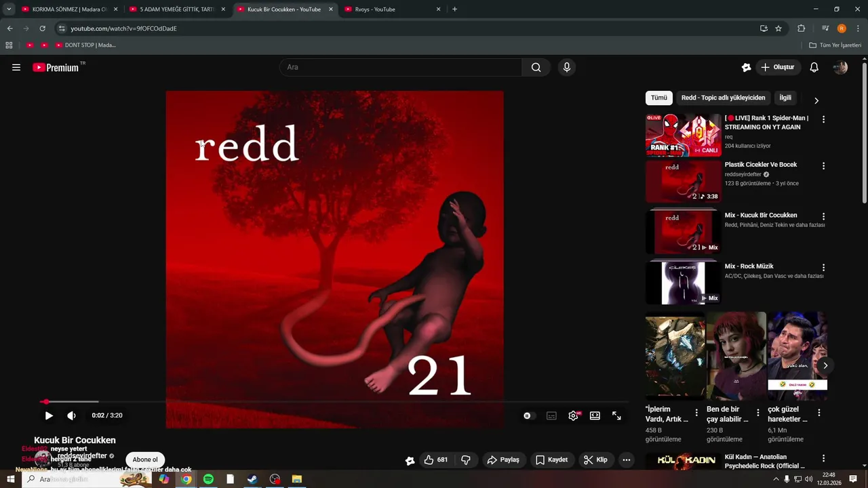Viewport: 868px width, 488px height.
Task: Open options for the 'İplerim Vardı' short
Action: pyautogui.click(x=696, y=413)
